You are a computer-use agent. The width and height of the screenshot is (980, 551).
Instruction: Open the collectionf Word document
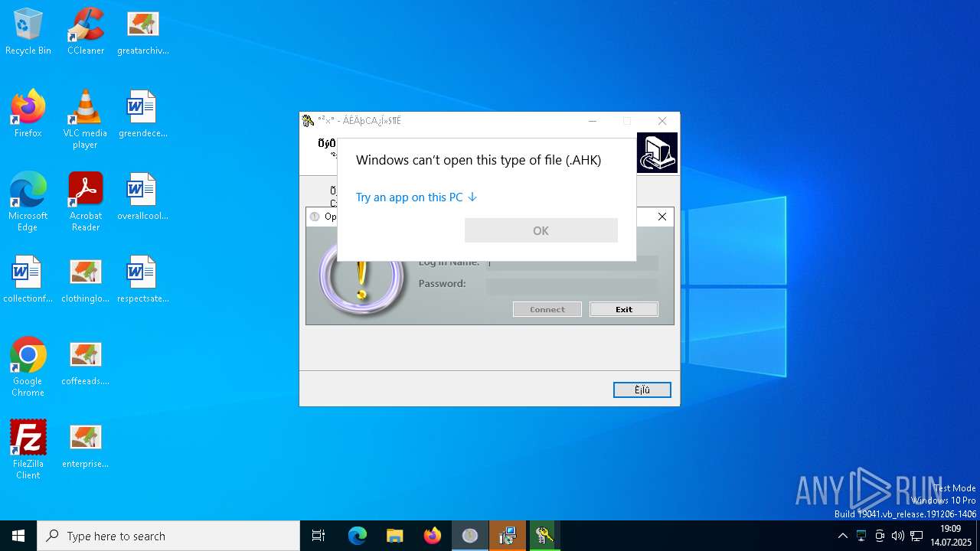pyautogui.click(x=28, y=280)
